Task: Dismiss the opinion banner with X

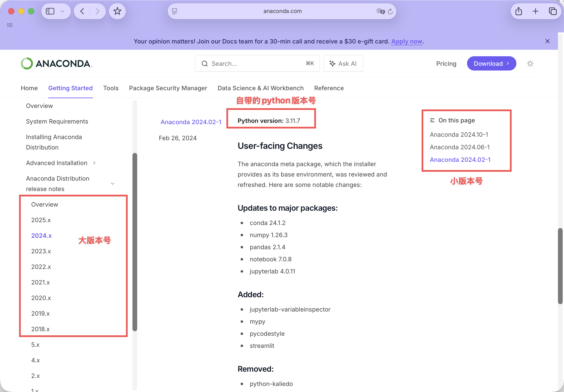Action: [x=548, y=41]
